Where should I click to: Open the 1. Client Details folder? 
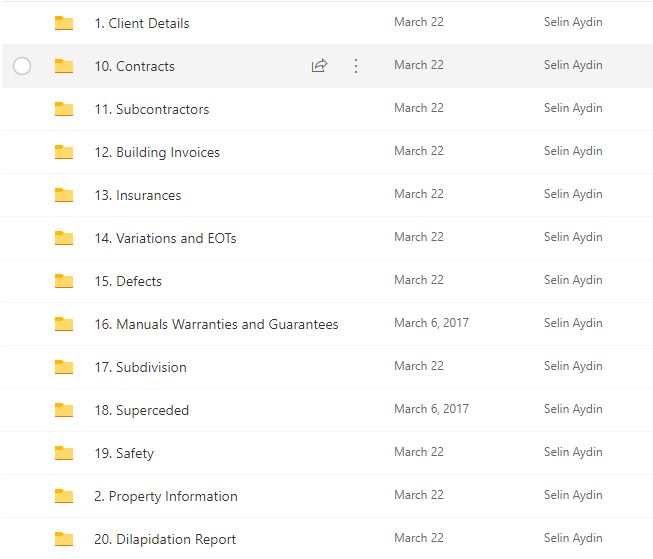tap(141, 23)
